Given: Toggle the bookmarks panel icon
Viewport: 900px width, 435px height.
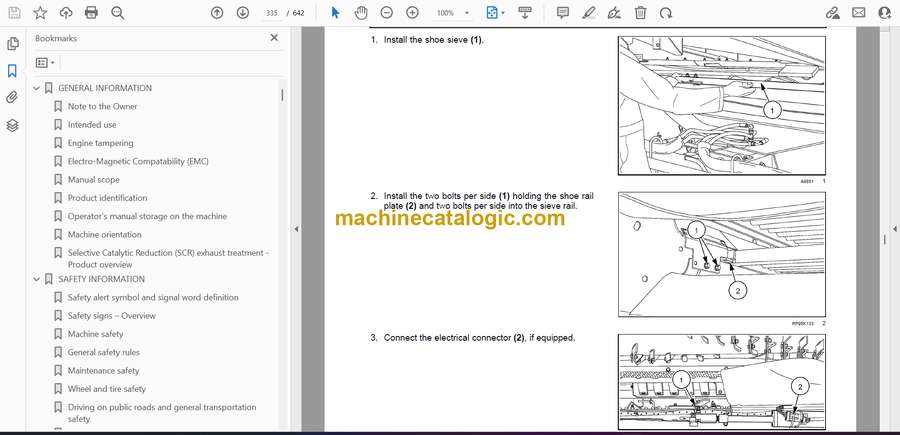Looking at the screenshot, I should pos(12,71).
